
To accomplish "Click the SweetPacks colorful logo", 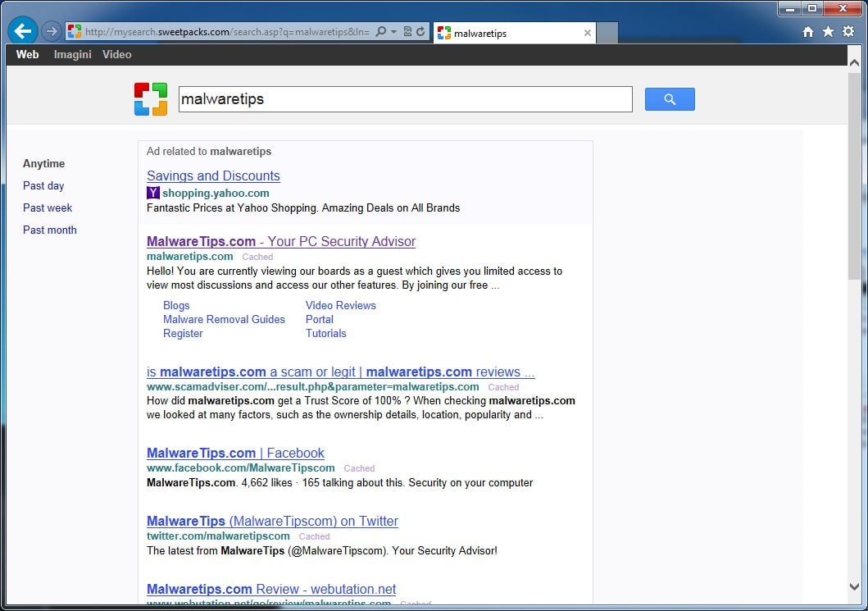I will click(x=151, y=99).
